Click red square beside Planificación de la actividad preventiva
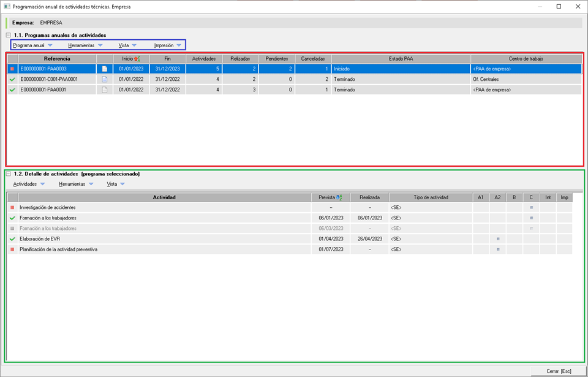Screen dimensions: 588x377 [x=12, y=249]
